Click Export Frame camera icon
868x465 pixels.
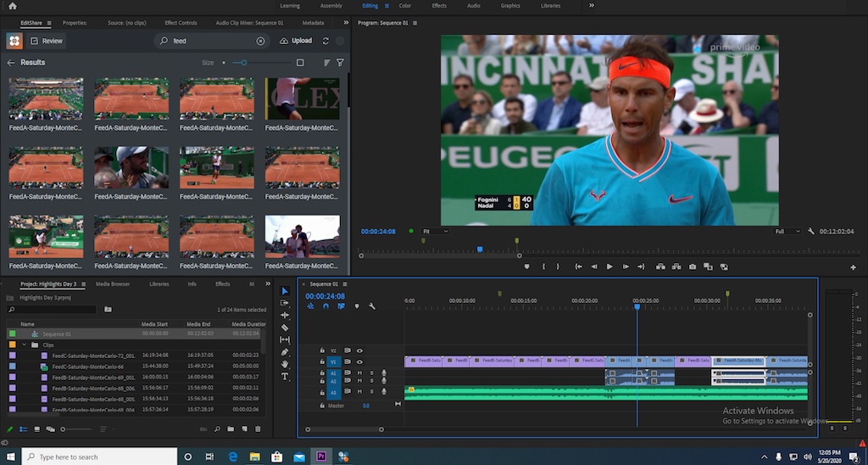(692, 266)
